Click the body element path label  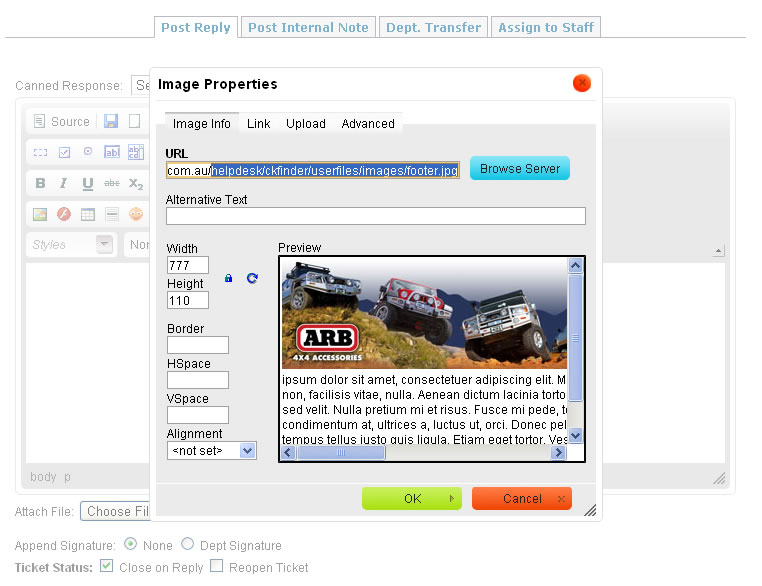(x=43, y=477)
